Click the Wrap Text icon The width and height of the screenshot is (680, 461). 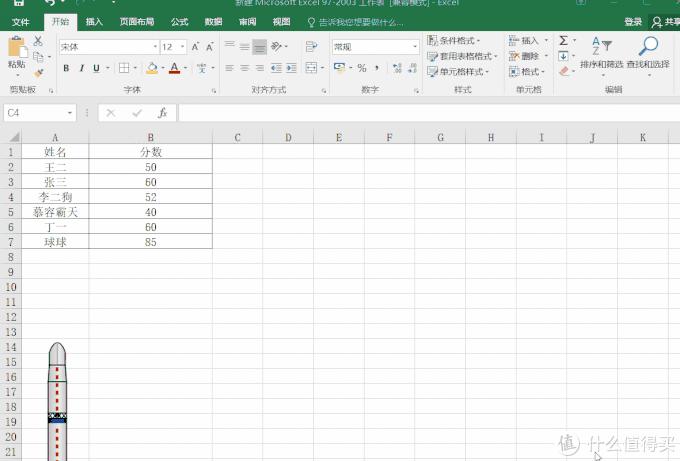[311, 46]
